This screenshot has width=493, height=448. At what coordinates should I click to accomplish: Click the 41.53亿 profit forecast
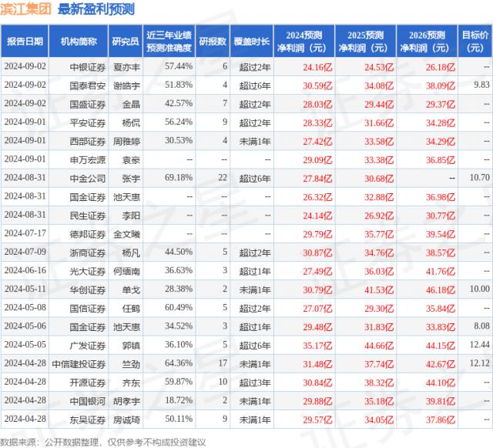(x=379, y=289)
